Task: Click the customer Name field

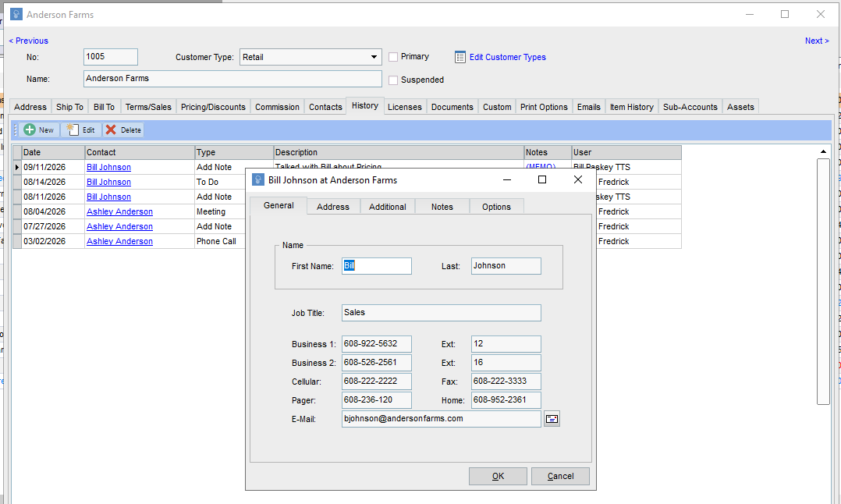Action: pos(232,79)
